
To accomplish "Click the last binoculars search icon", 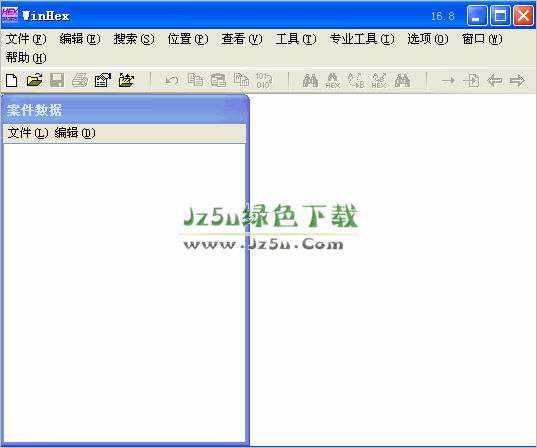I will (x=402, y=81).
